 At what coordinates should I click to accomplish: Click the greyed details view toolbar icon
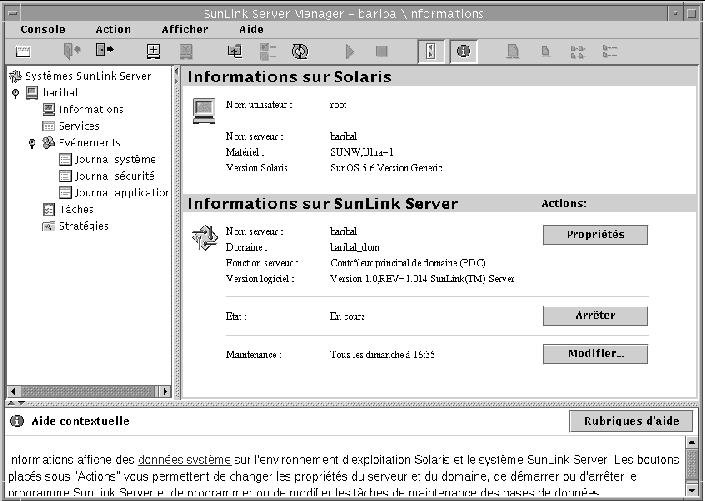coord(610,51)
